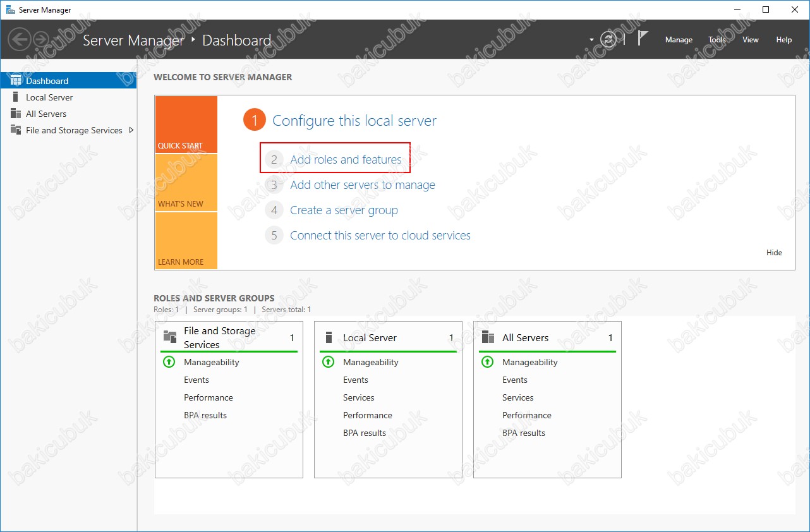Select File and Storage Services in navigation pane

point(68,130)
